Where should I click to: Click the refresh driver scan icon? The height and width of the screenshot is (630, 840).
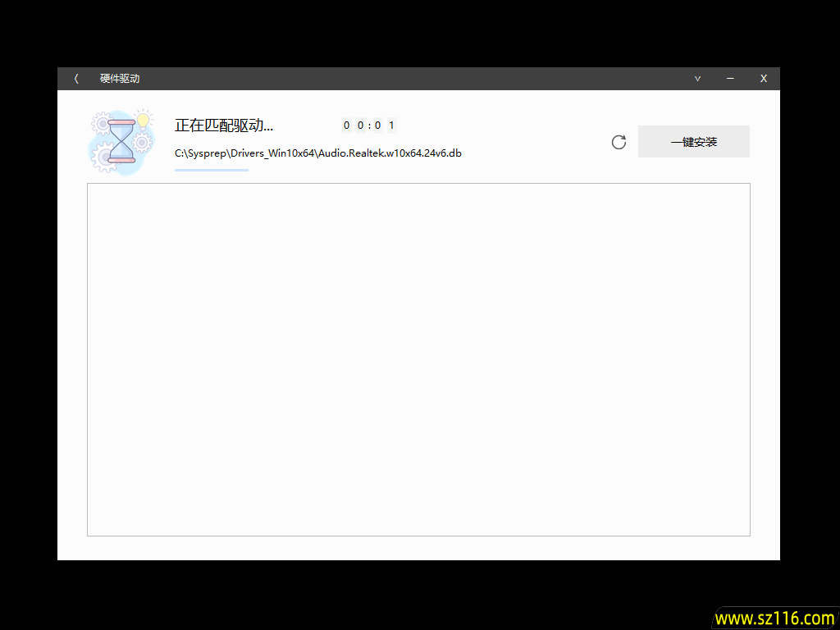619,142
